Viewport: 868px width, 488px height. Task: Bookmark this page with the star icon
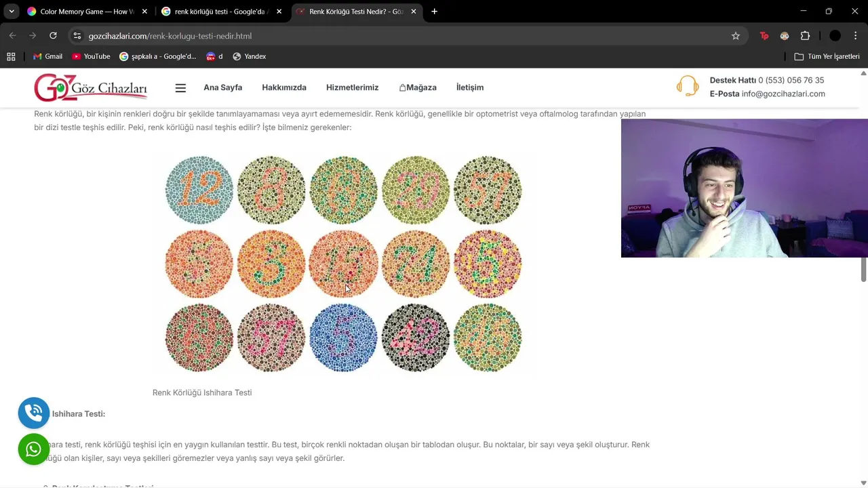pos(736,36)
